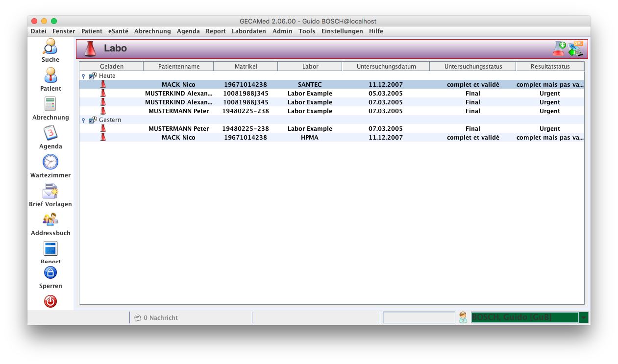
Task: Click the Patientenname column header
Action: tap(178, 66)
